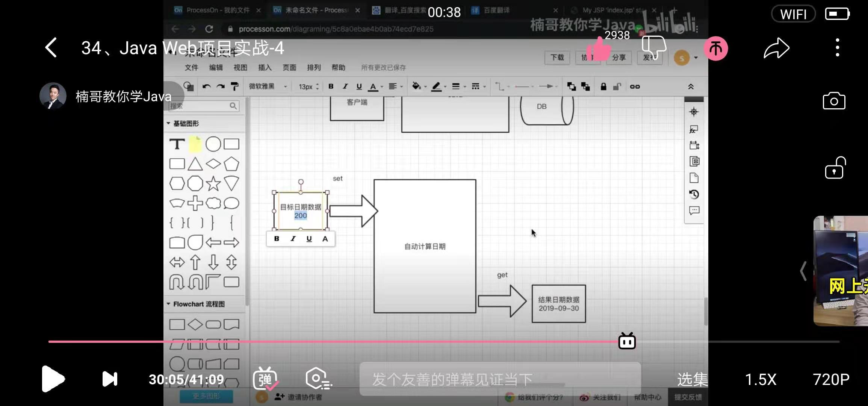Go back using the left arrow
Screen dimensions: 868x406
click(x=51, y=48)
